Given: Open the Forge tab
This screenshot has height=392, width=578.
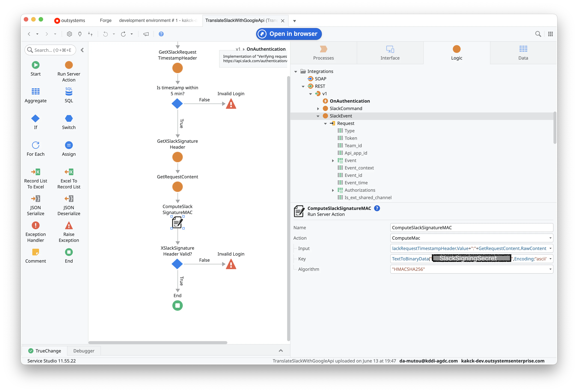Looking at the screenshot, I should pyautogui.click(x=105, y=20).
